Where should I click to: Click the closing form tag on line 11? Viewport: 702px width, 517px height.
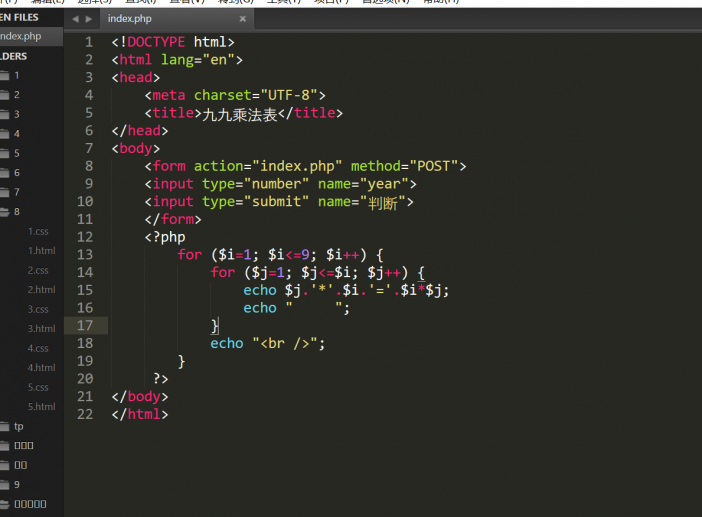click(x=173, y=219)
